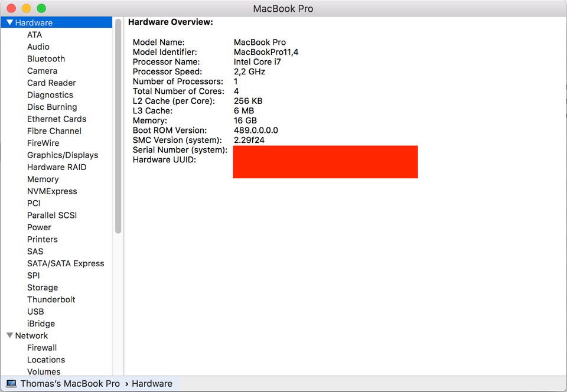Click Hardware breadcrumb in path bar

coord(152,383)
